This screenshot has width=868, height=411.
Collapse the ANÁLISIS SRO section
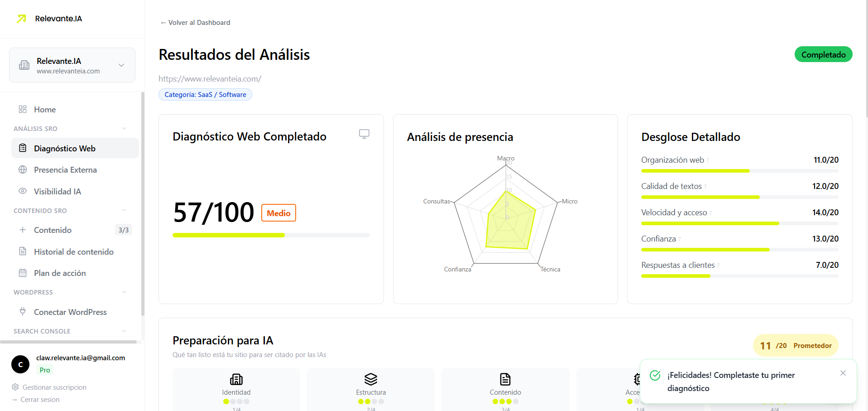[124, 128]
